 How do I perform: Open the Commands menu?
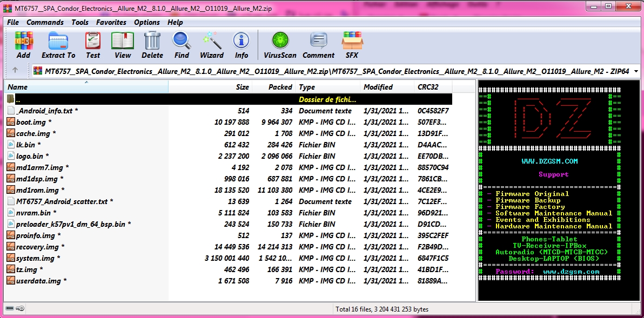(45, 22)
